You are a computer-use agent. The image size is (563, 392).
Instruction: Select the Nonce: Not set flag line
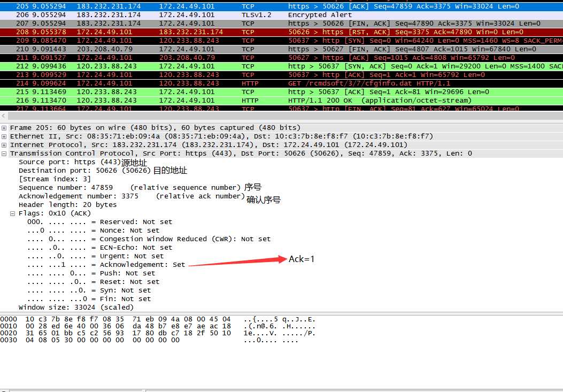[x=94, y=230]
